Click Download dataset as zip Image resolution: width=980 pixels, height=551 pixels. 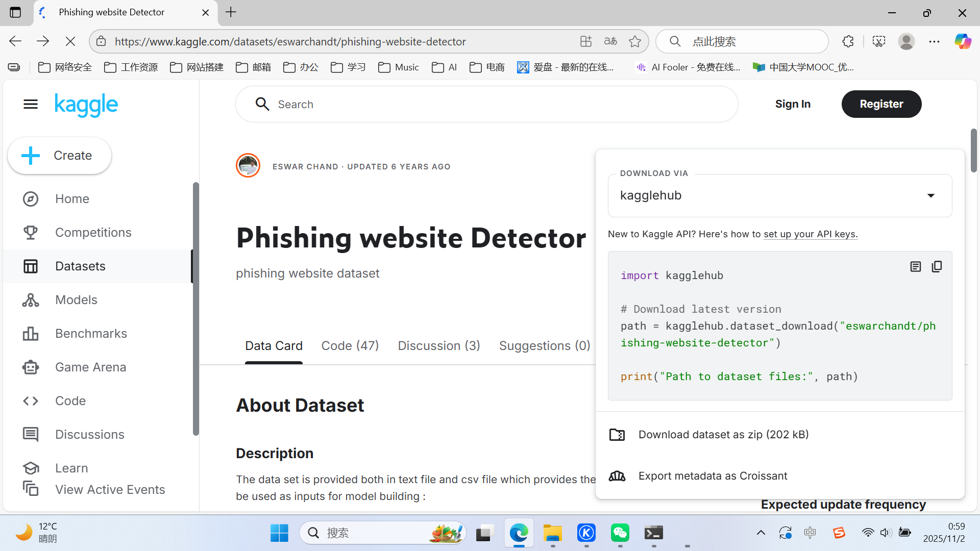tap(723, 435)
